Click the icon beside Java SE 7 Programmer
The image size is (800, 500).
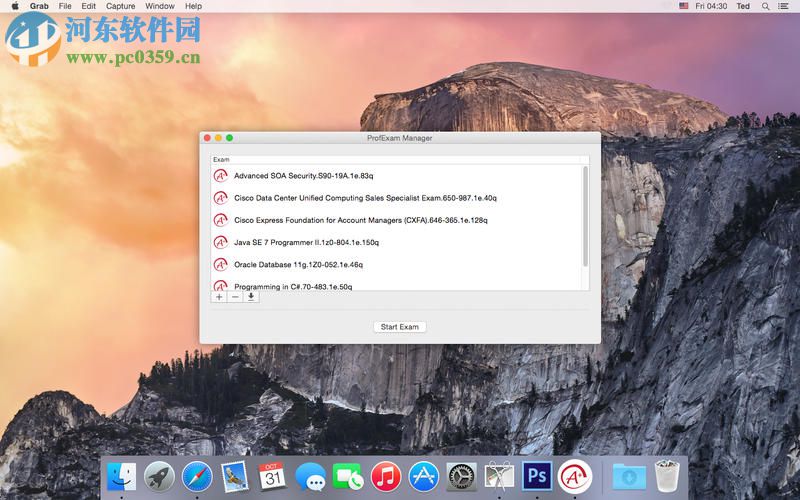pos(220,242)
